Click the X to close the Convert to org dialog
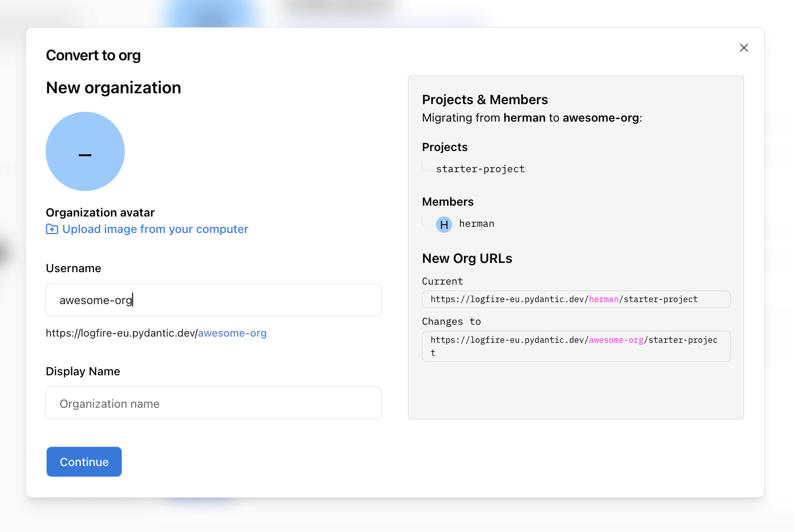Image resolution: width=794 pixels, height=532 pixels. click(744, 47)
